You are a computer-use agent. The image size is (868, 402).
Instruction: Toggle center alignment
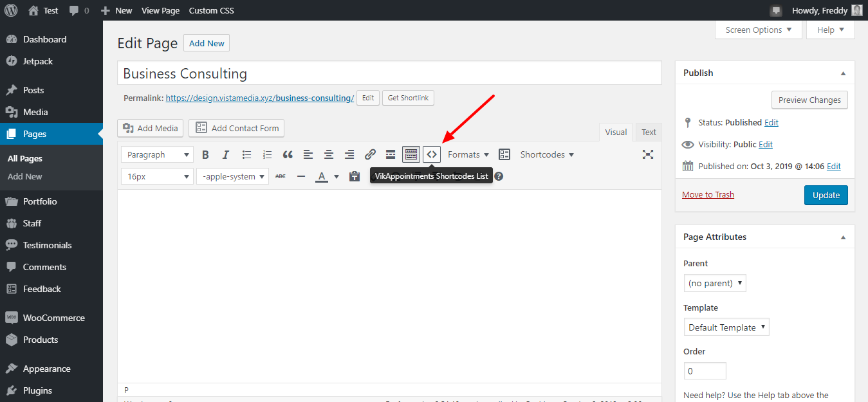(x=329, y=154)
